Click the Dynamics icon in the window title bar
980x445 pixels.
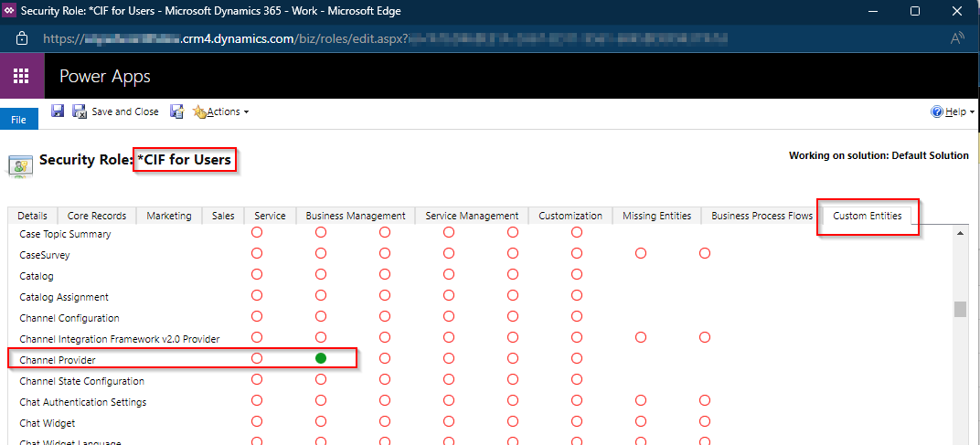(9, 11)
